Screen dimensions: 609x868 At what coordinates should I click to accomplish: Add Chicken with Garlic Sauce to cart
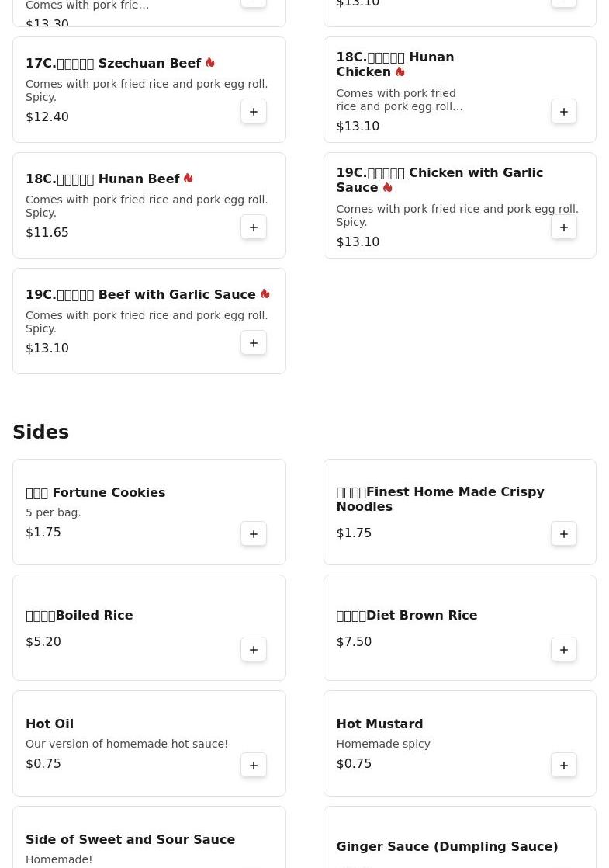tap(564, 227)
